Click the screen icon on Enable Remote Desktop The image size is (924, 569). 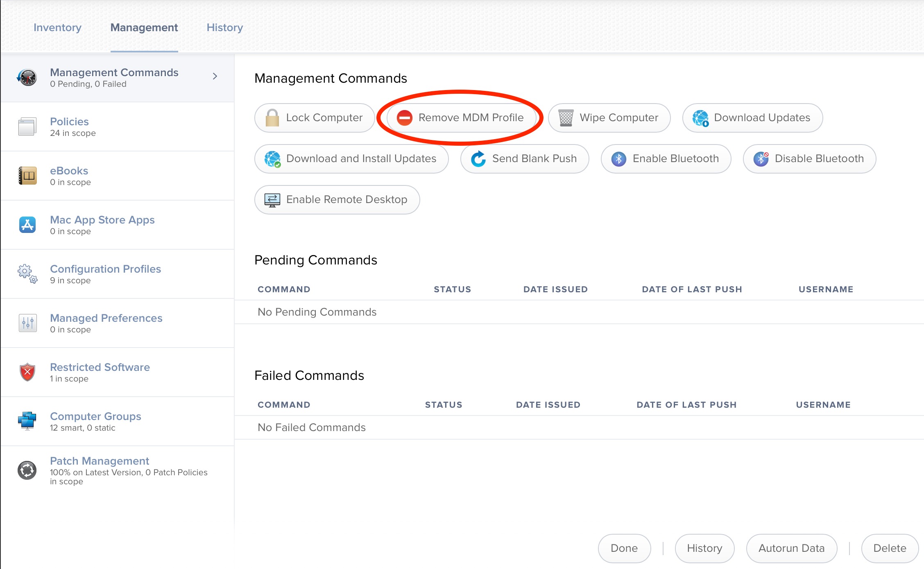[x=272, y=200]
